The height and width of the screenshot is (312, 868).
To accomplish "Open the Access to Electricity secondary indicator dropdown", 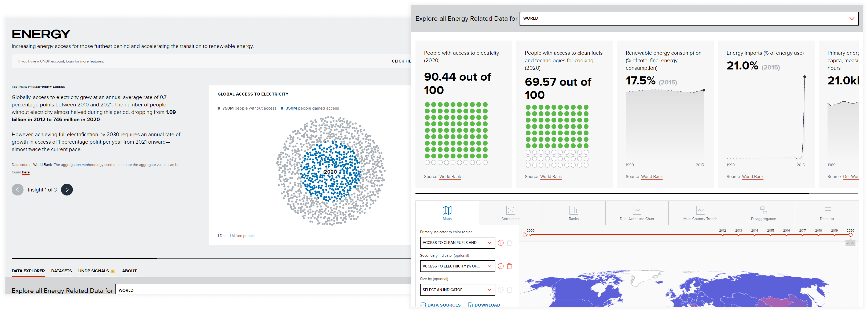I will coord(457,266).
